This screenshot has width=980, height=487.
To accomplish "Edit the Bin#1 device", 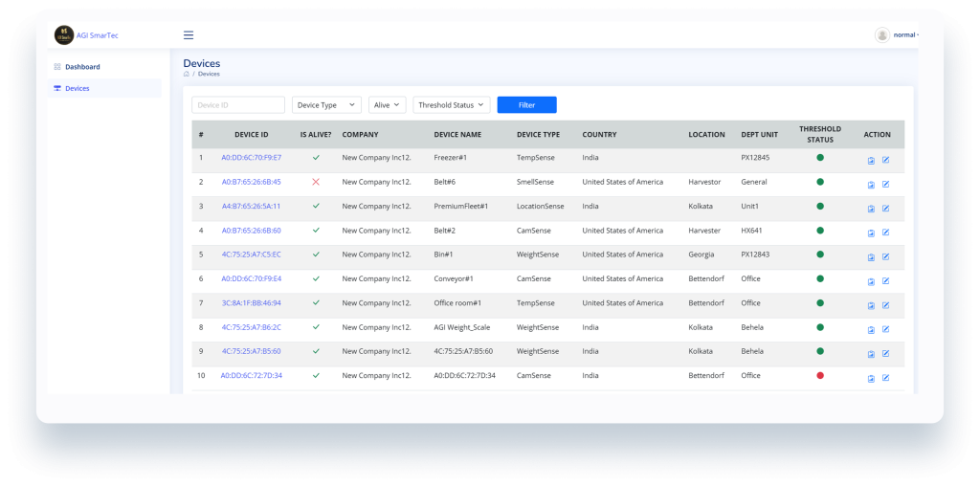I will pos(885,257).
